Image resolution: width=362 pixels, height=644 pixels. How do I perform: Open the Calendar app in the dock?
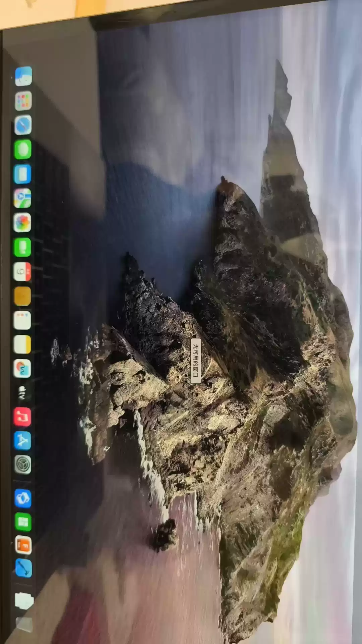pyautogui.click(x=22, y=272)
